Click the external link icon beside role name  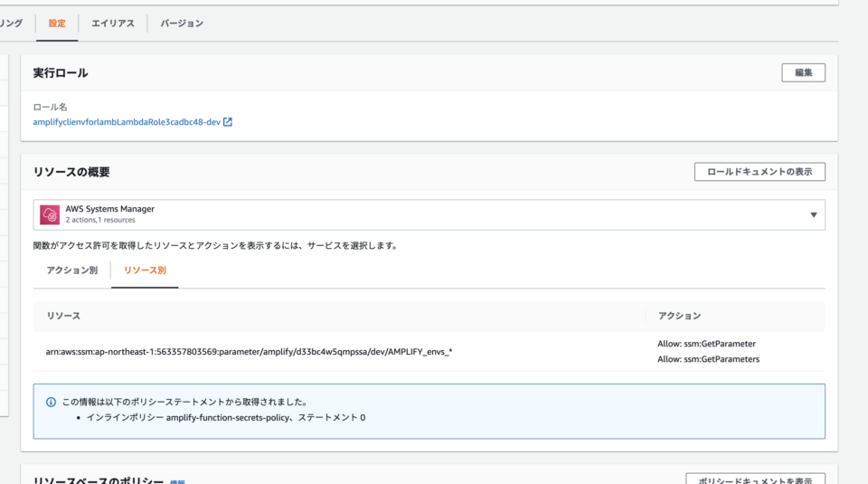(x=228, y=122)
